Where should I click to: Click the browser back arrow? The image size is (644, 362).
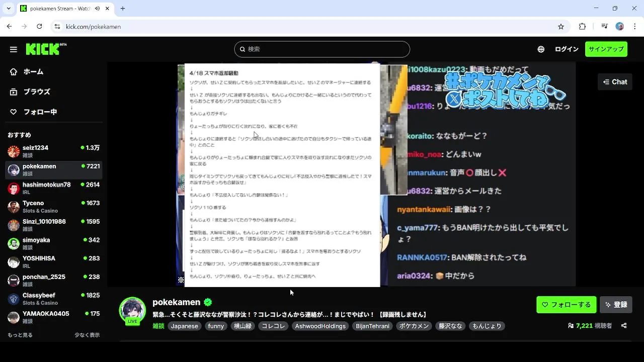coord(9,27)
